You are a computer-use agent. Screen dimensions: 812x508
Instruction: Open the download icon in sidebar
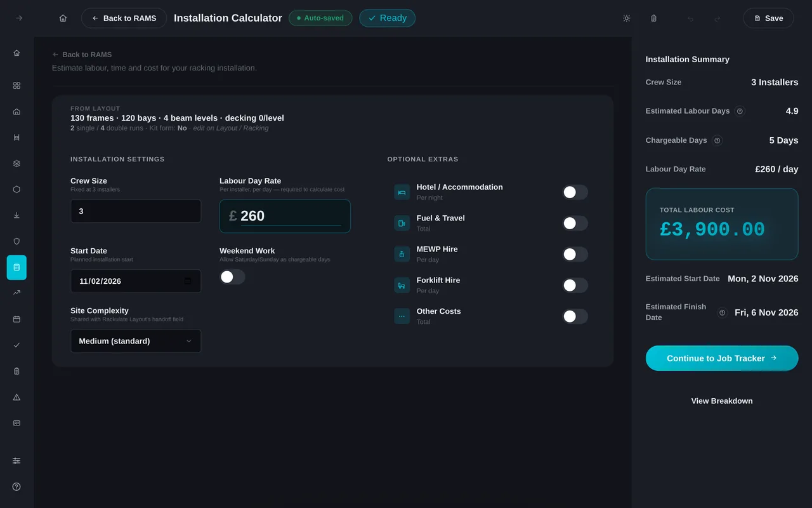[16, 215]
